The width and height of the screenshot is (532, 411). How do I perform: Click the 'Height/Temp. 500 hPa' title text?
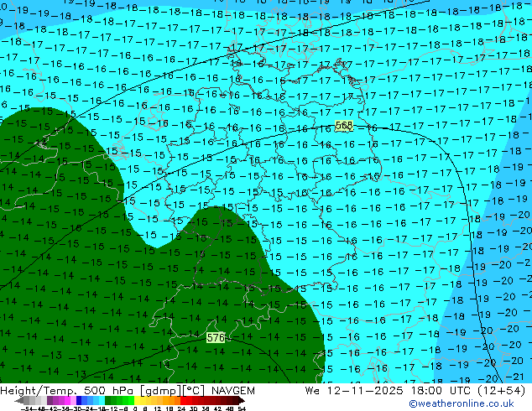tap(68, 391)
